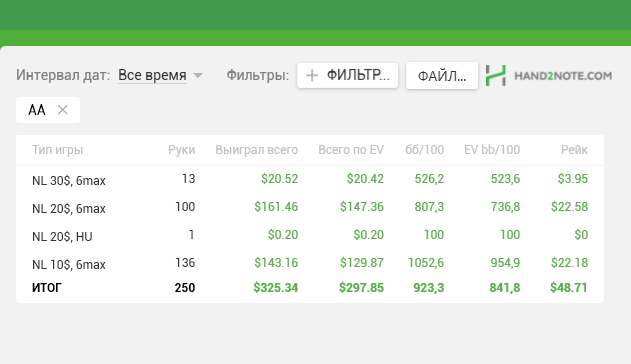Remove the AA filter chip
This screenshot has width=631, height=364.
point(62,110)
